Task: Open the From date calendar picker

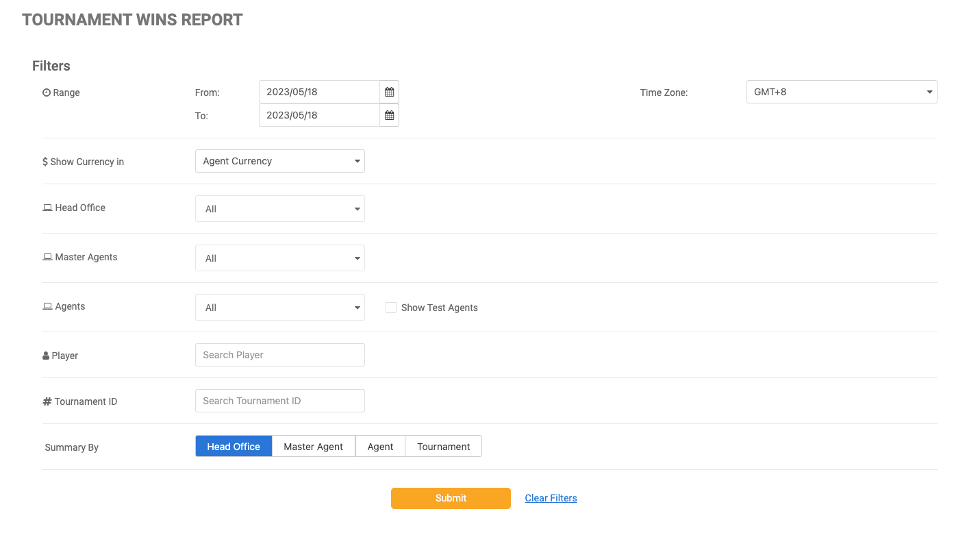Action: pyautogui.click(x=389, y=92)
